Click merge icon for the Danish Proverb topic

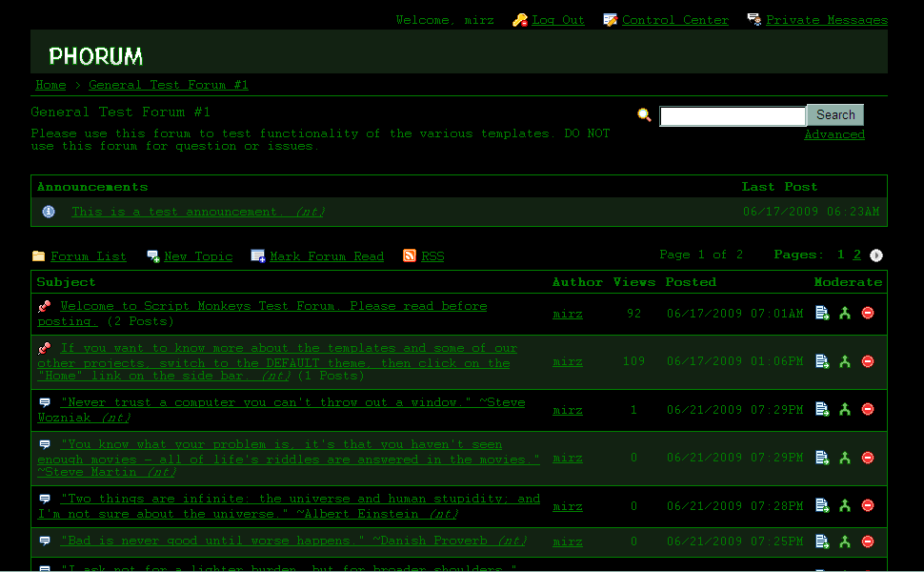[x=845, y=541]
